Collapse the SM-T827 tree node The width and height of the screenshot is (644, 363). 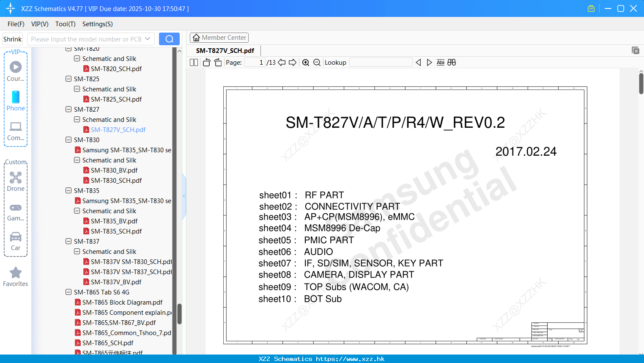click(x=69, y=109)
